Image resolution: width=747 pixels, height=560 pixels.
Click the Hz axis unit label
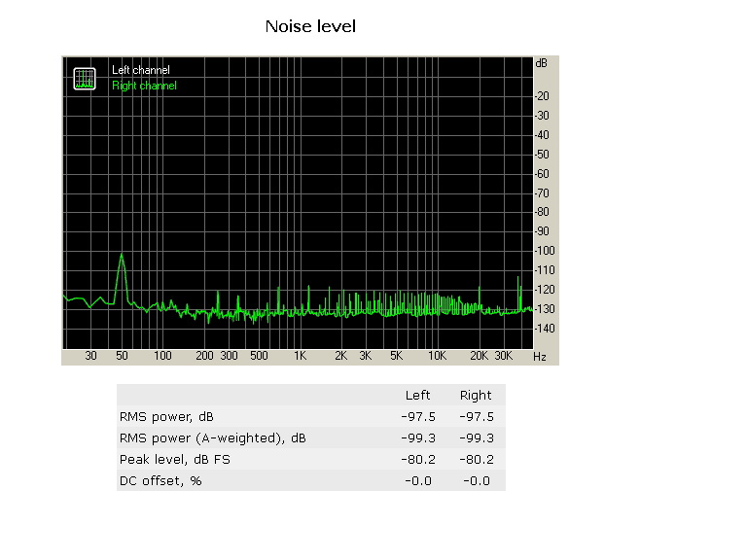pos(540,357)
